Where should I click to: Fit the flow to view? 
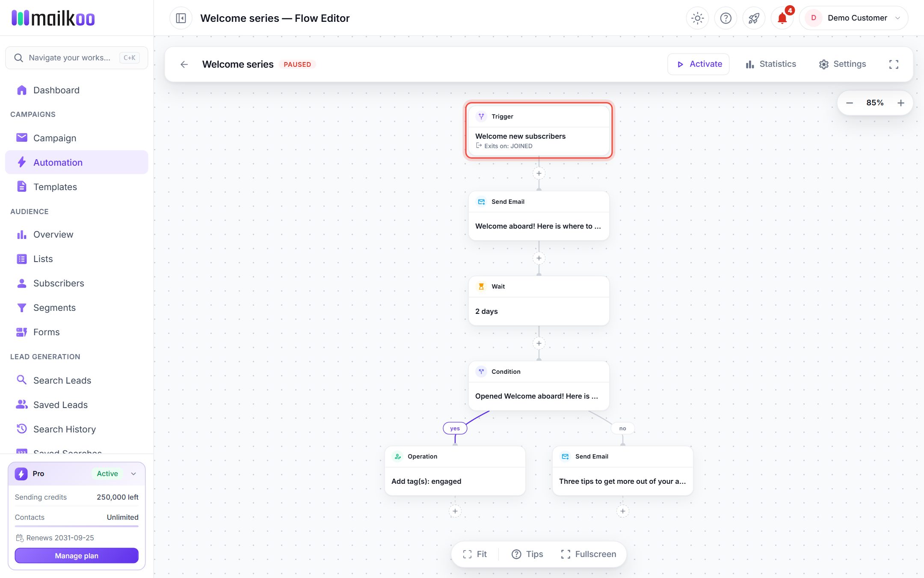[475, 554]
